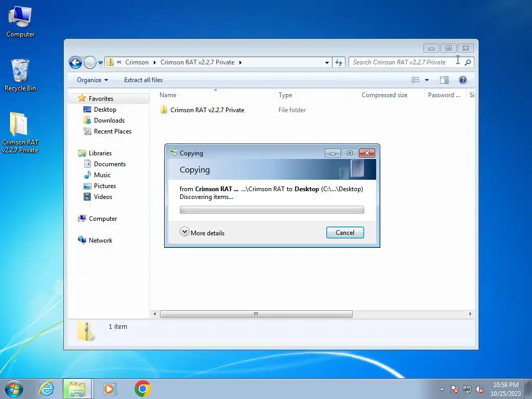Toggle the preview pane button
This screenshot has height=399, width=532.
coord(444,80)
